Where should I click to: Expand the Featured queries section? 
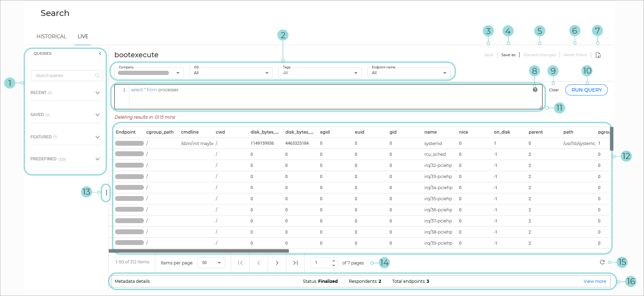click(65, 137)
